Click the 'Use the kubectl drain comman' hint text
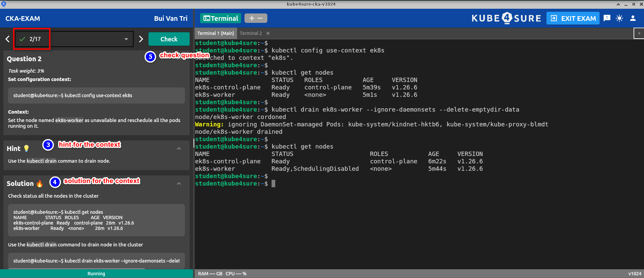Viewport: 644px width, 278px height. [x=59, y=161]
